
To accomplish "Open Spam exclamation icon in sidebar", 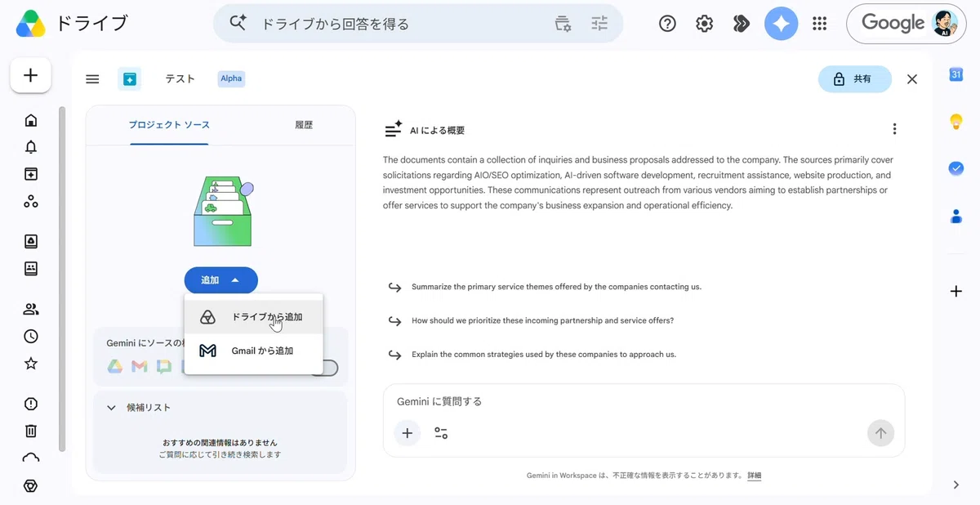I will pos(31,404).
